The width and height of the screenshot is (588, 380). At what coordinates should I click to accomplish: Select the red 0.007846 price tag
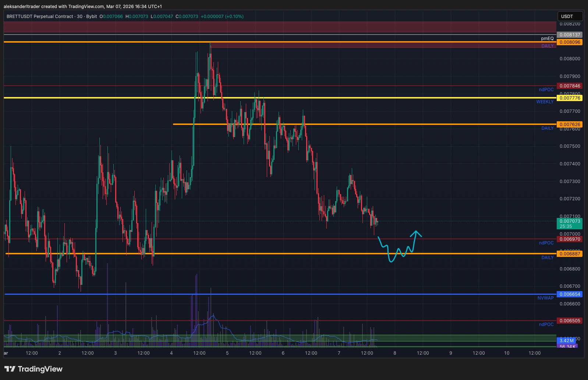tap(570, 86)
